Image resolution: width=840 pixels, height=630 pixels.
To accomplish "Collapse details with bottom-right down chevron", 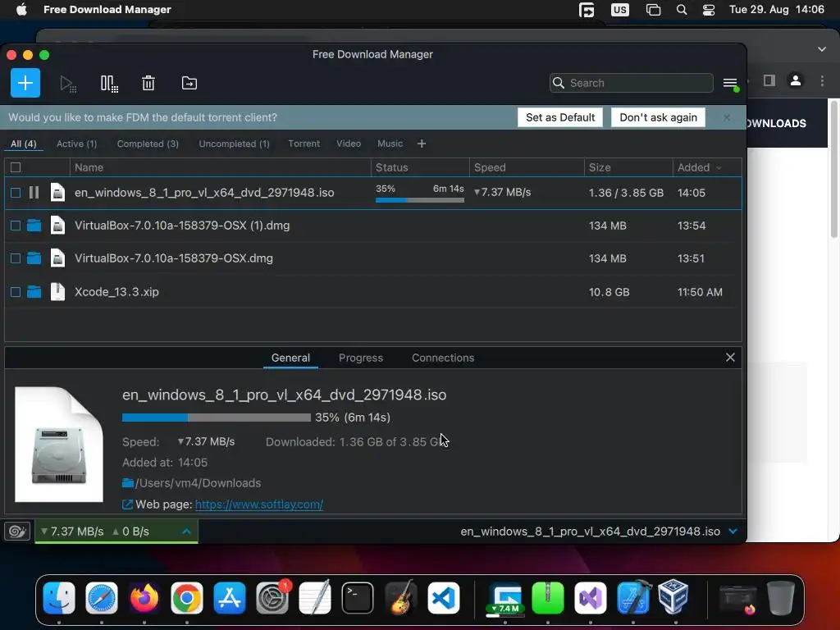I will tap(733, 531).
